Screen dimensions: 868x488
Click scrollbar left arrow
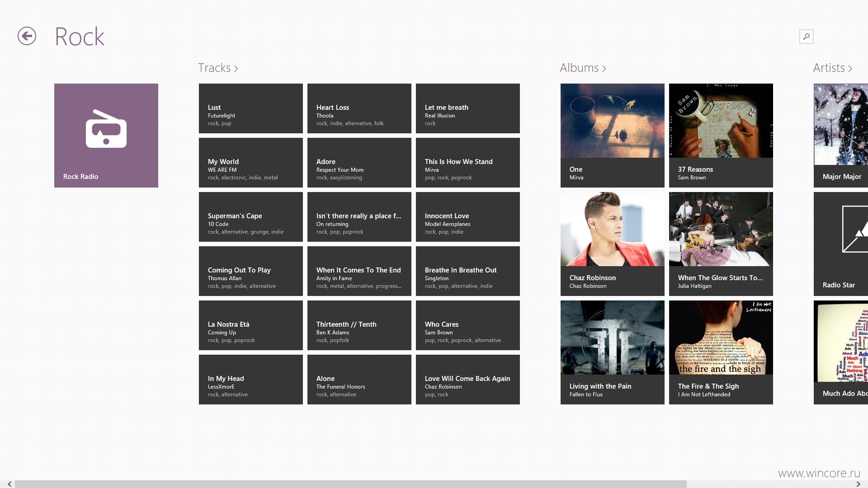point(9,484)
